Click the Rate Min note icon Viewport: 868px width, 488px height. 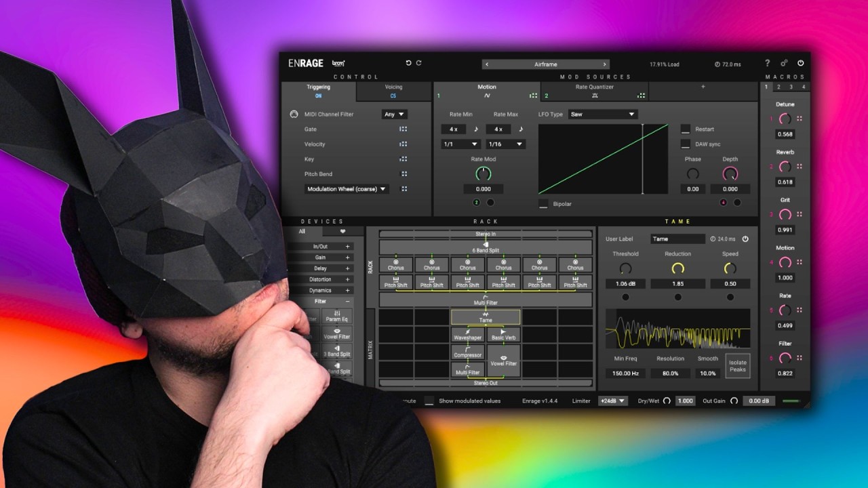coord(475,129)
